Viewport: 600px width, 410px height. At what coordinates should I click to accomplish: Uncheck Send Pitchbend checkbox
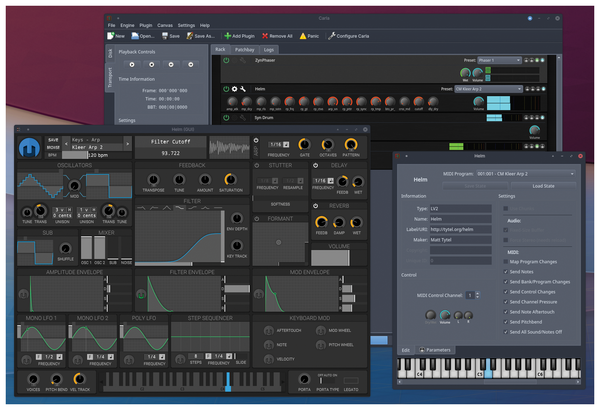(x=505, y=322)
